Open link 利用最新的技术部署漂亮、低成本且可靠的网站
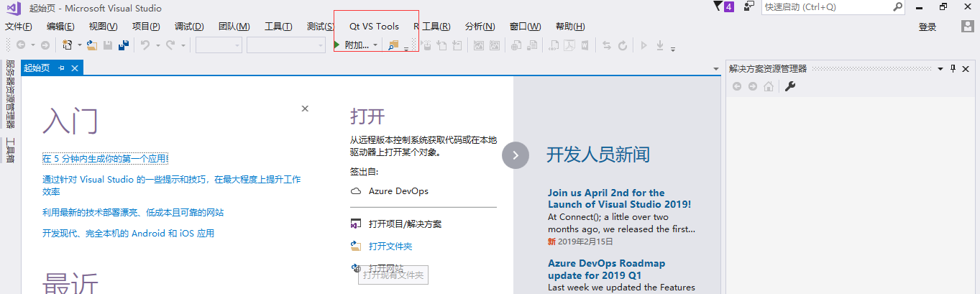 pyautogui.click(x=133, y=213)
